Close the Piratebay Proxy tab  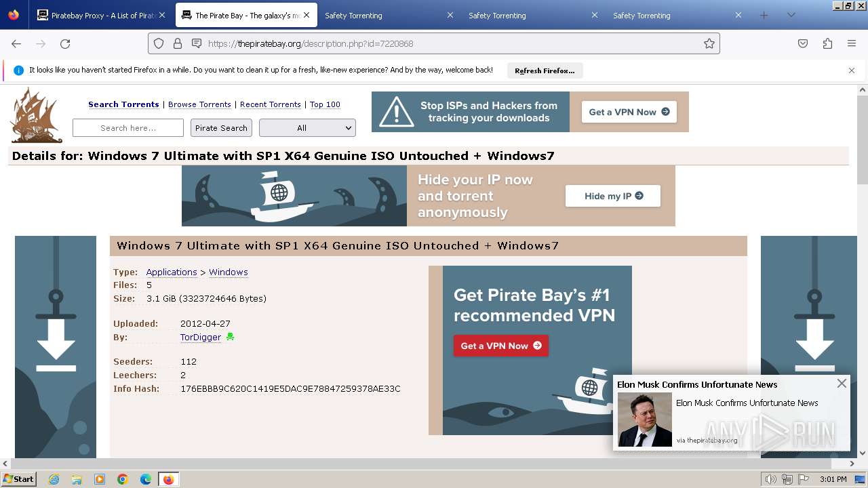162,15
